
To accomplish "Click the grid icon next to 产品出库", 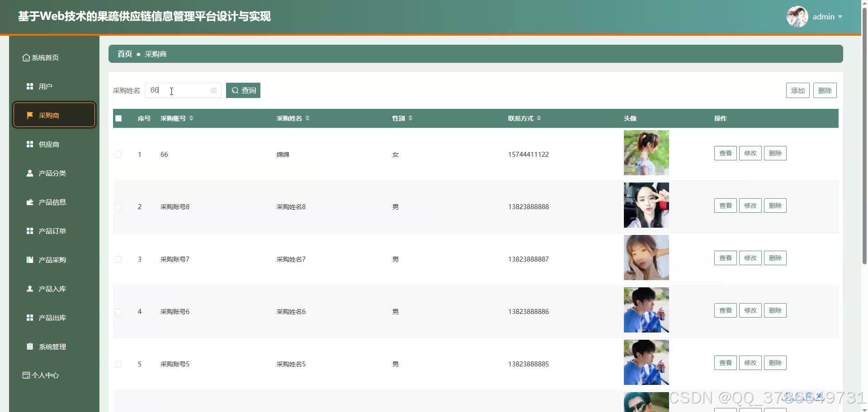I will coord(30,318).
